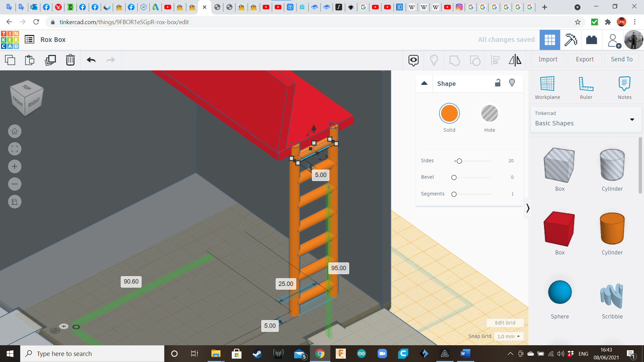Adjust the Sides slider handle

459,161
